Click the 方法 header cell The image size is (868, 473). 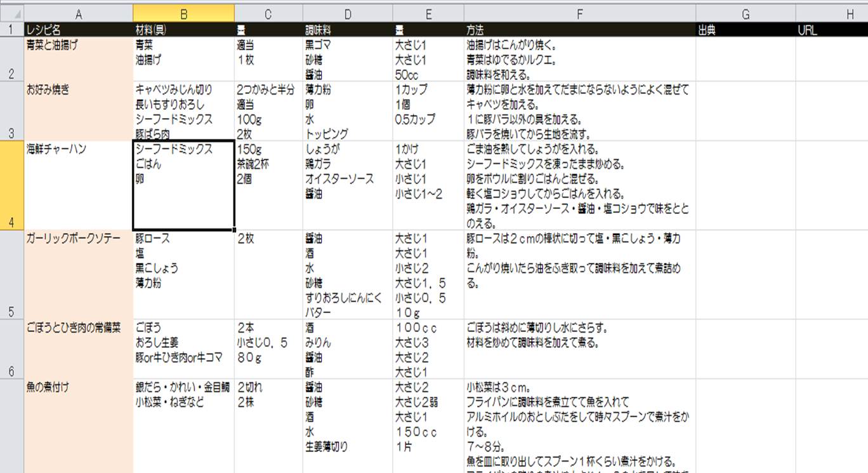[579, 30]
